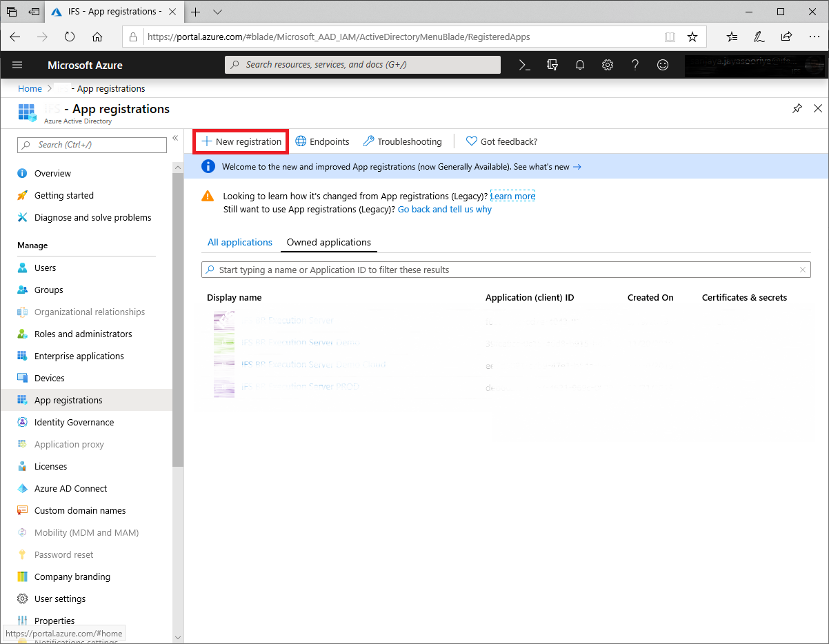Open portal settings gear icon
This screenshot has width=829, height=644.
tap(608, 65)
